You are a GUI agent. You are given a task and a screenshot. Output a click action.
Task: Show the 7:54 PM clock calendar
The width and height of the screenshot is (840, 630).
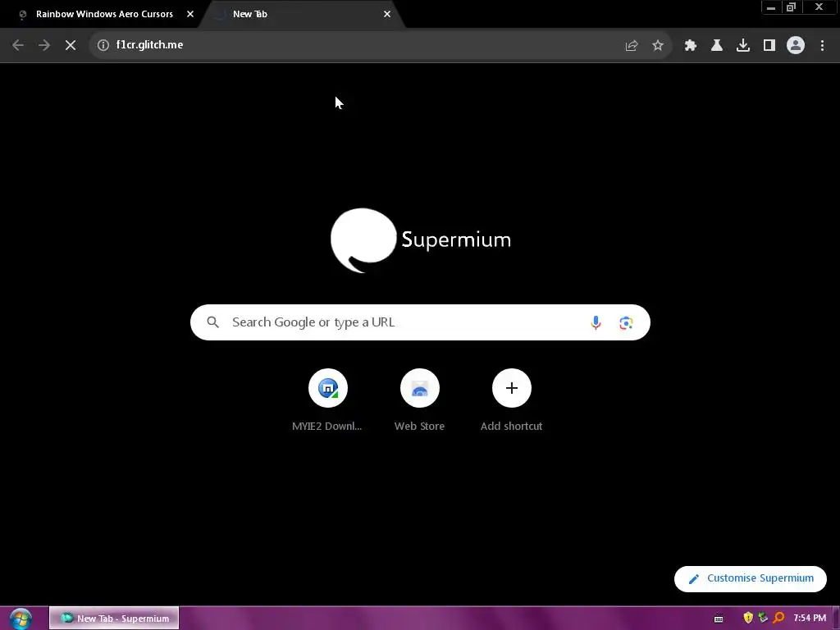810,619
